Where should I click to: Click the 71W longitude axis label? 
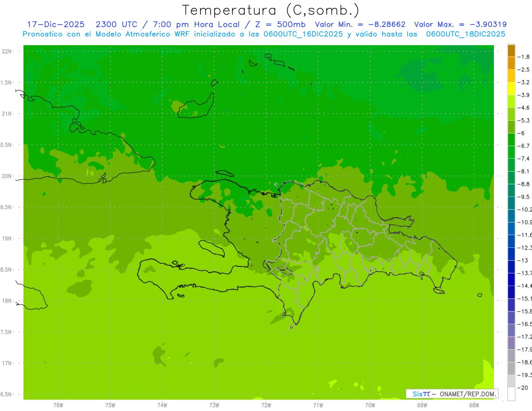(318, 405)
